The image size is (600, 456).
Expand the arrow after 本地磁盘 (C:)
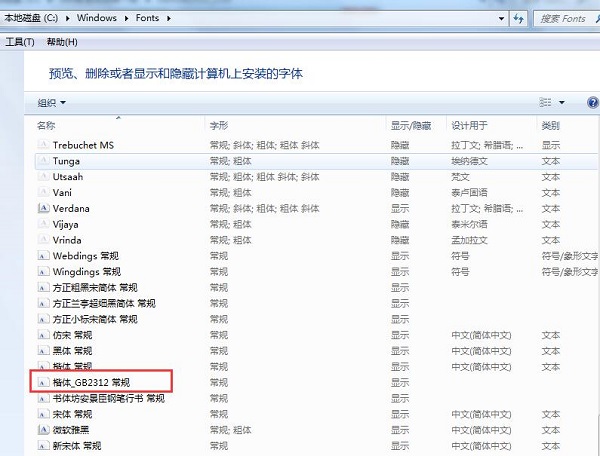click(x=68, y=18)
